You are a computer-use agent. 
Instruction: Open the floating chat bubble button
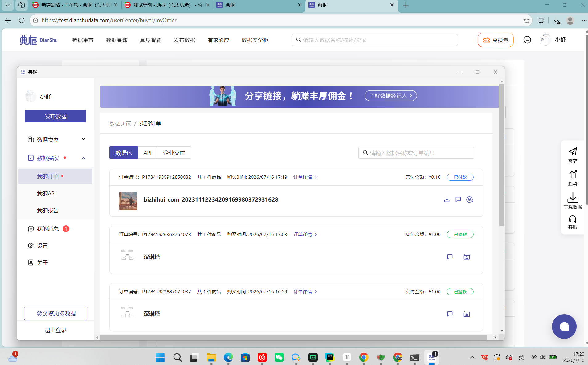pyautogui.click(x=564, y=327)
